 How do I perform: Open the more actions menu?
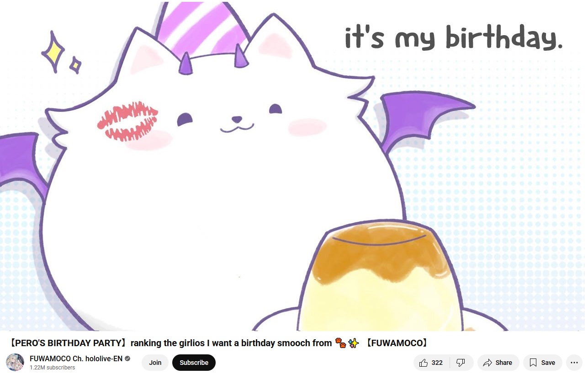574,363
